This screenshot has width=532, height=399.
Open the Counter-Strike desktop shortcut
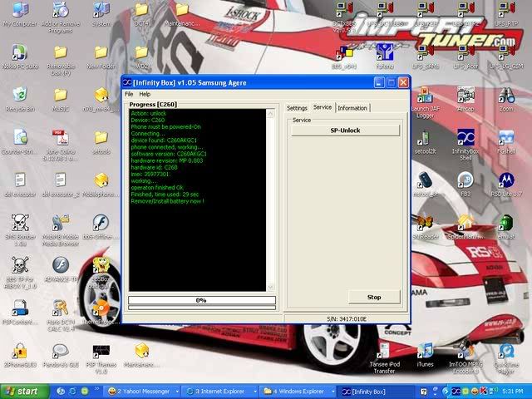click(20, 142)
